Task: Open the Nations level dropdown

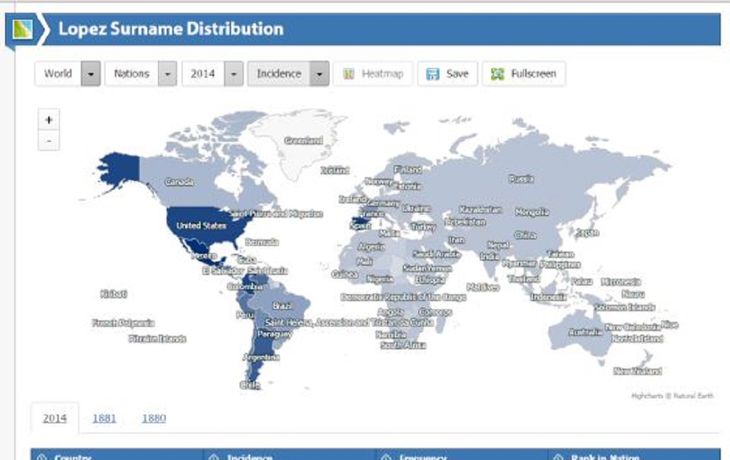Action: [141, 74]
